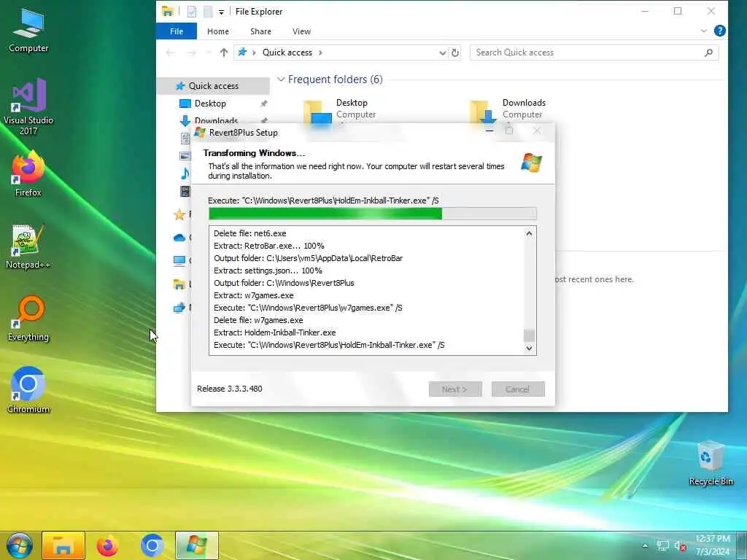
Task: Click the Windows flag logo in Setup header
Action: [531, 163]
